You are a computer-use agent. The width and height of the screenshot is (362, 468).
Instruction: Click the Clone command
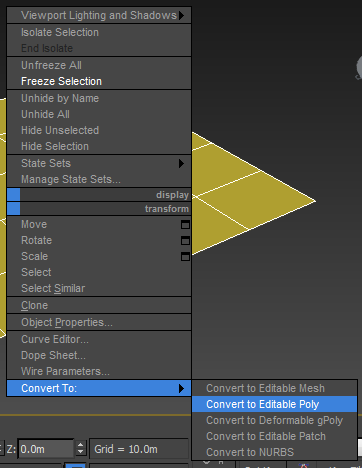coord(99,305)
